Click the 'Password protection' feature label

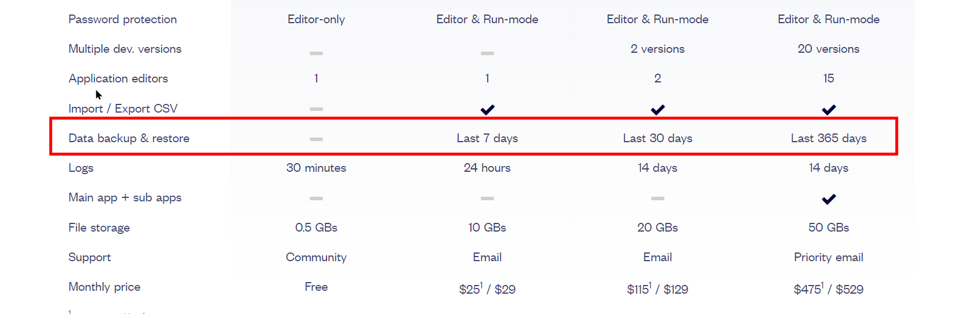coord(122,19)
